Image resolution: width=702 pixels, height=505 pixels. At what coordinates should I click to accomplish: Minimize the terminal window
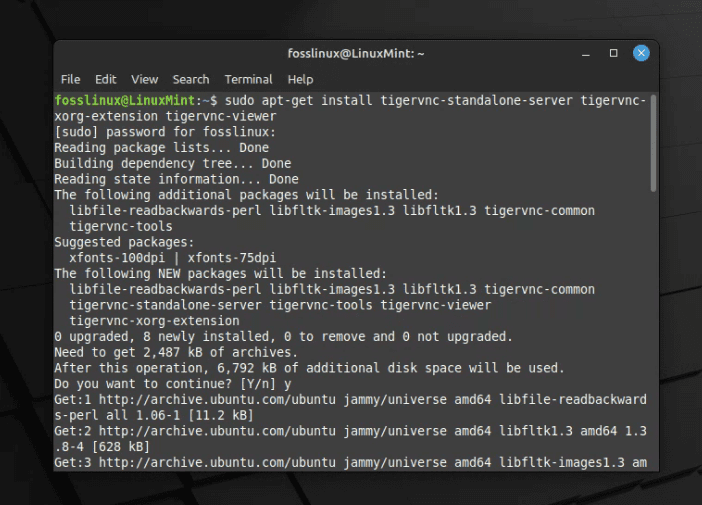click(586, 54)
